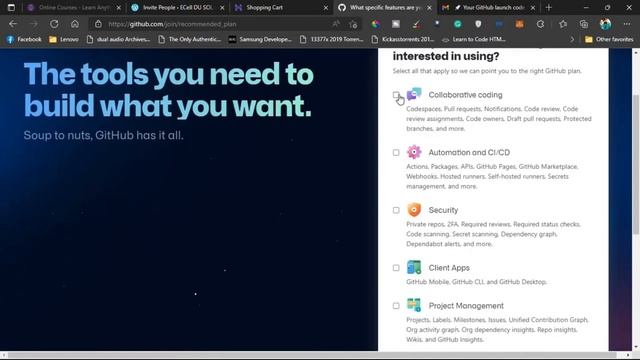Image resolution: width=640 pixels, height=360 pixels.
Task: Go forward using the browser forward arrow
Action: click(33, 24)
